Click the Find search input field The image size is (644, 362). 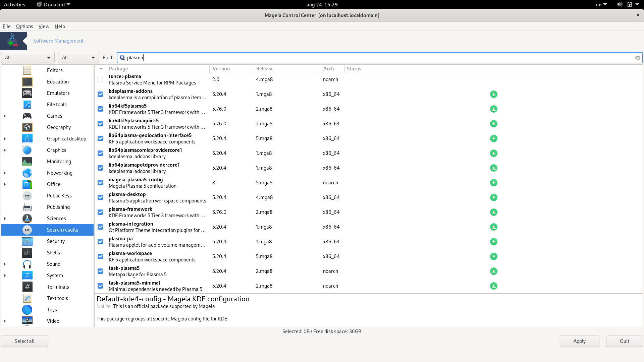click(x=380, y=58)
